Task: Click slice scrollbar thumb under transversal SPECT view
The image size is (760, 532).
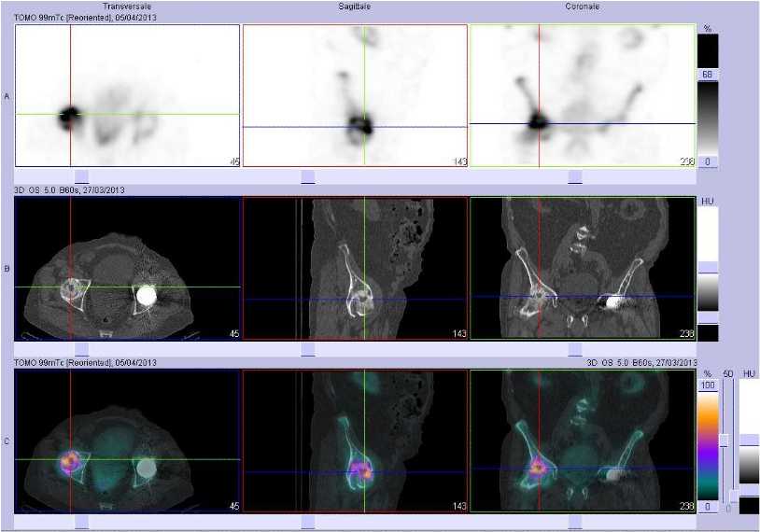Action: pos(82,176)
